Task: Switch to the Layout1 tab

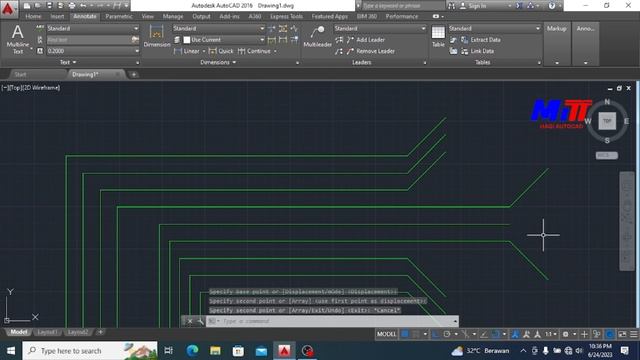Action: (x=47, y=332)
